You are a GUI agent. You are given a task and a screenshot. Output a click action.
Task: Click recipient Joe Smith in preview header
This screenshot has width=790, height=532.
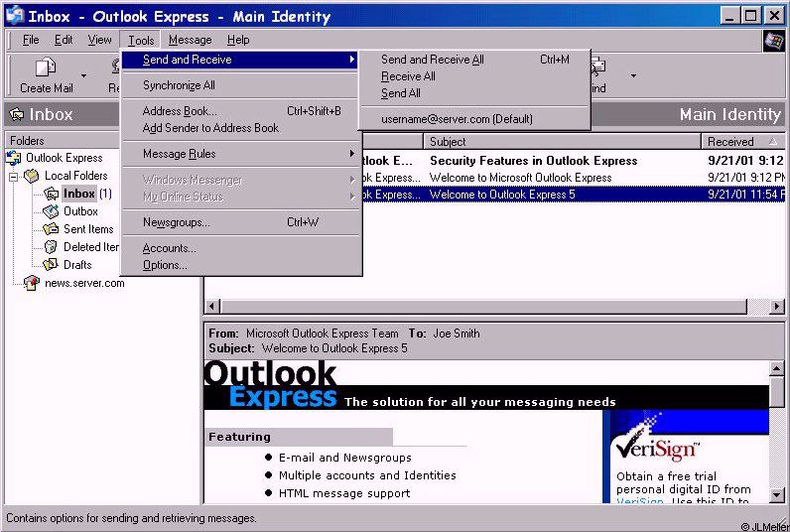click(457, 333)
